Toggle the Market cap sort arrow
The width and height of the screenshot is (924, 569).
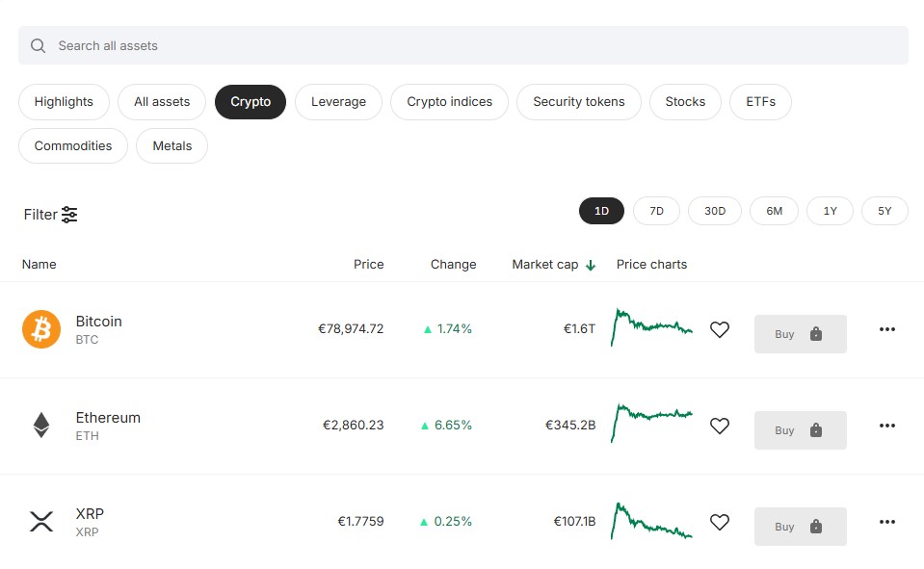pos(591,264)
